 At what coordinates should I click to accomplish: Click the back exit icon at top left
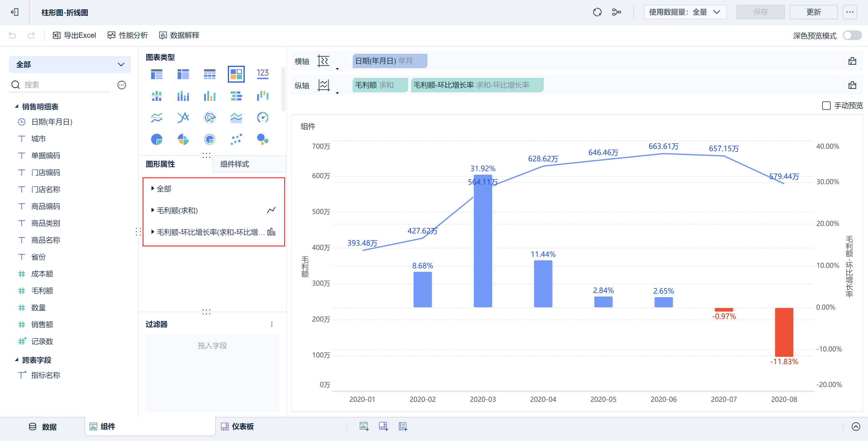(14, 12)
